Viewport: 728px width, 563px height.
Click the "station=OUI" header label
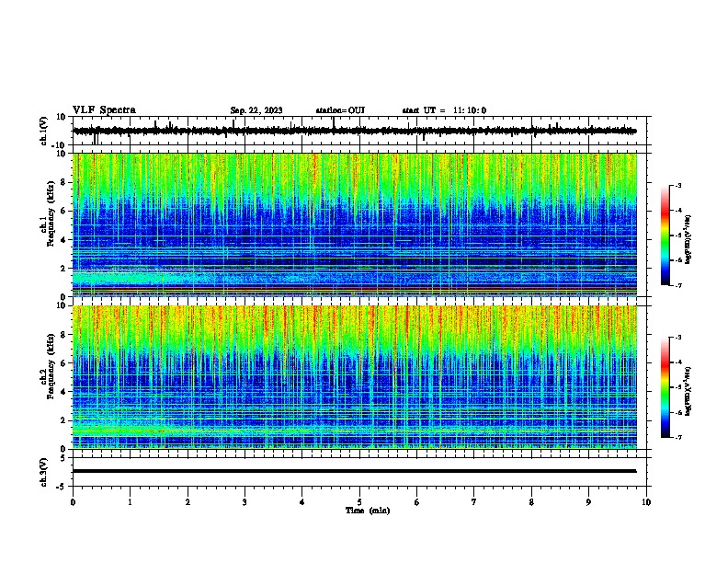[x=340, y=110]
